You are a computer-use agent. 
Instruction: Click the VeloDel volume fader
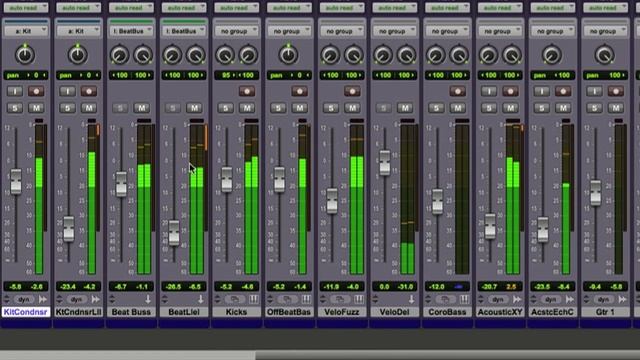tap(384, 163)
